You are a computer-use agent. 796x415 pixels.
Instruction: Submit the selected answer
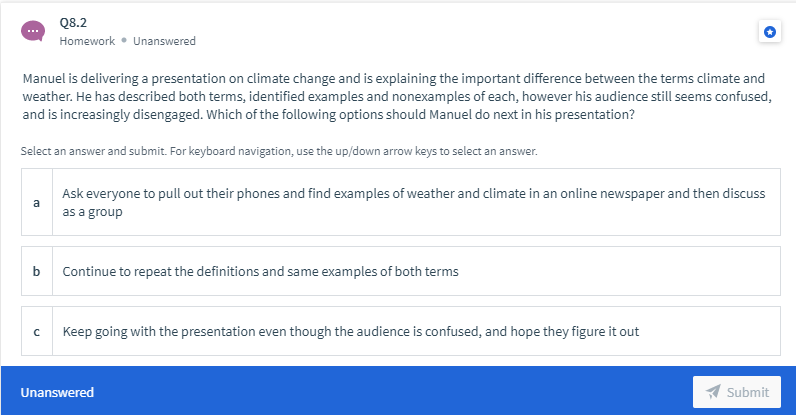(737, 392)
